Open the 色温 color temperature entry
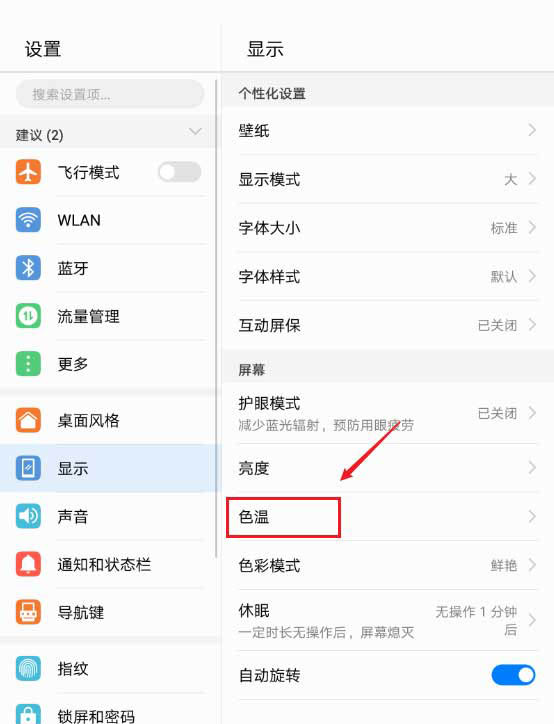 coord(387,517)
